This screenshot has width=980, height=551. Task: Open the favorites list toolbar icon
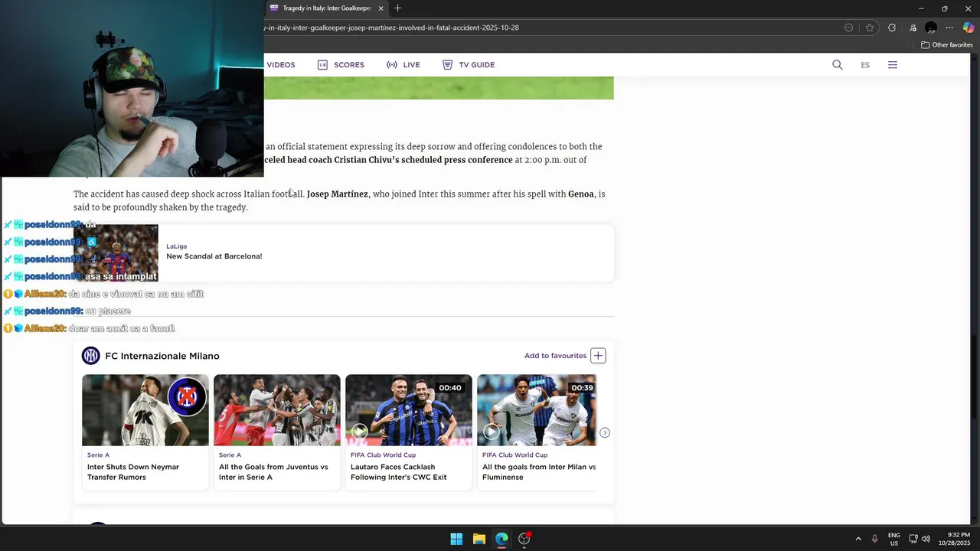coord(913,28)
